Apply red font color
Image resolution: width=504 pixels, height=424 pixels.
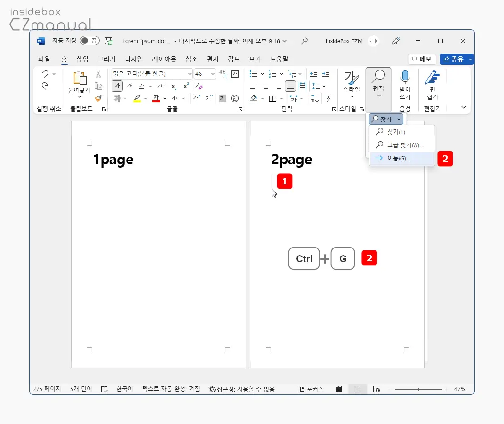(156, 98)
